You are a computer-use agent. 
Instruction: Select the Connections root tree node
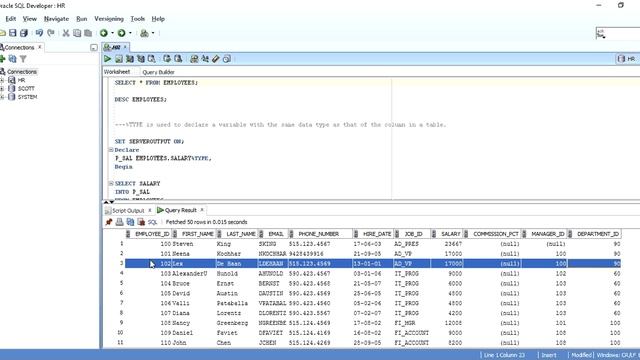click(22, 72)
